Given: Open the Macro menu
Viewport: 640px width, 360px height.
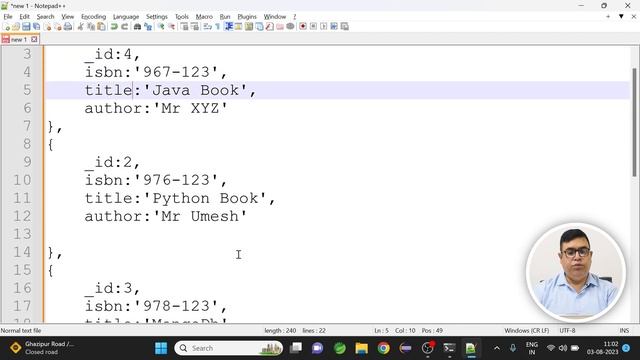Looking at the screenshot, I should [204, 17].
